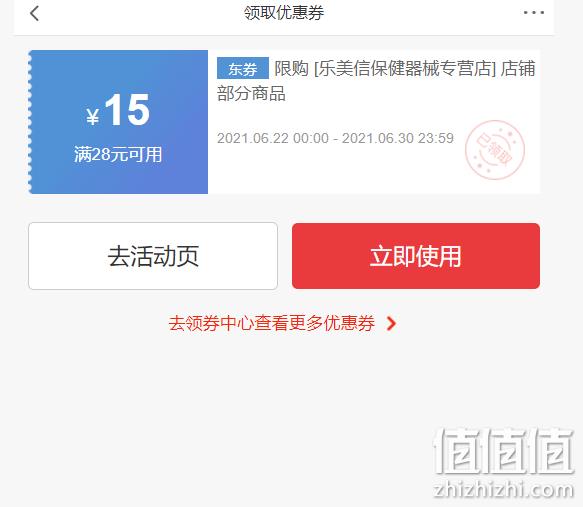Click the 领取优惠券 page title
Viewport: 583px width, 507px height.
[x=284, y=13]
